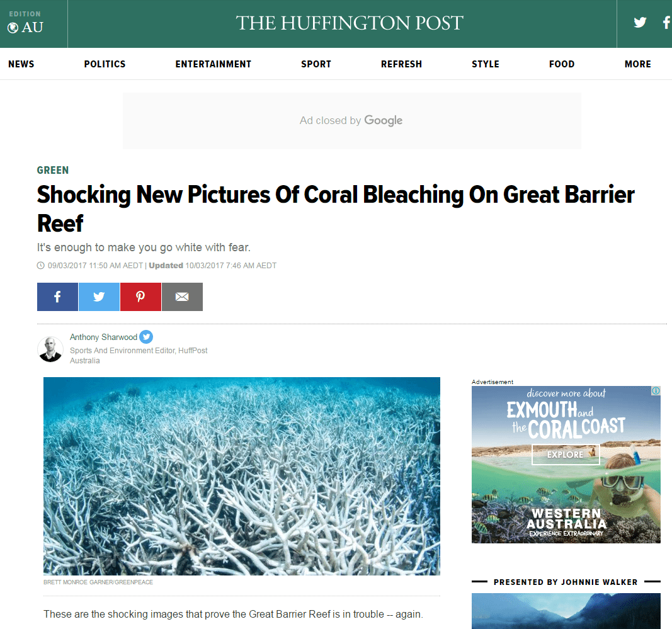Viewport: 672px width, 629px height.
Task: Open the NEWS section
Action: [21, 64]
